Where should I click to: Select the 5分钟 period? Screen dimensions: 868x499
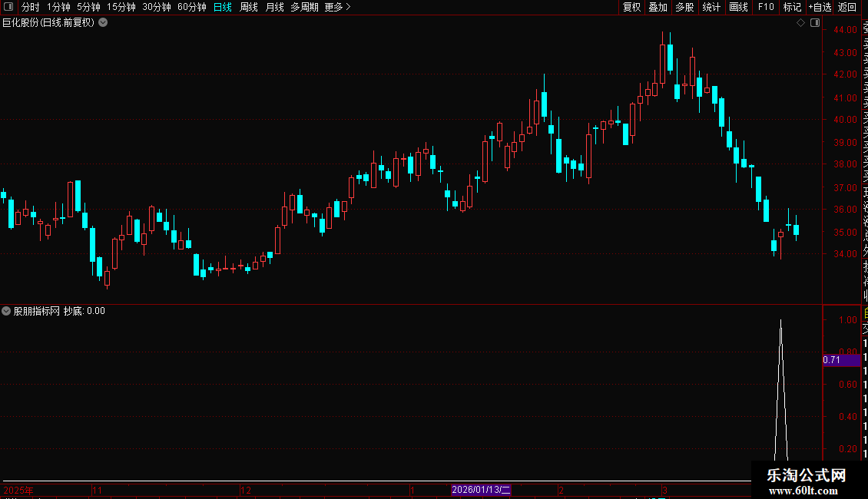88,7
